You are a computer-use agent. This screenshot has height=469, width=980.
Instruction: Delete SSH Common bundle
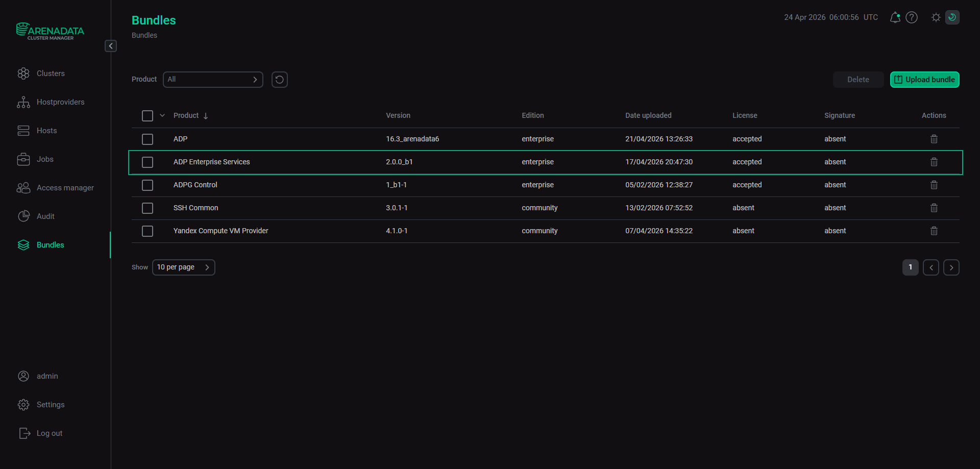934,208
